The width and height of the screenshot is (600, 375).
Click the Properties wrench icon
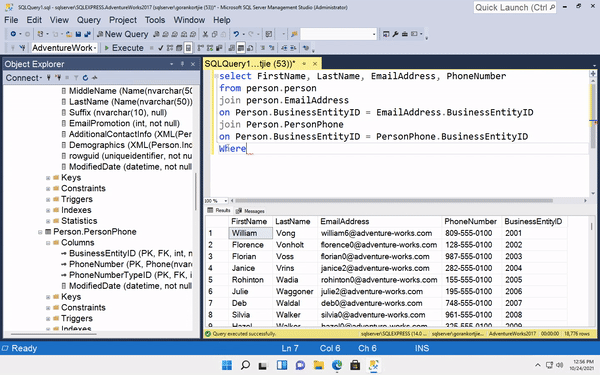click(395, 34)
